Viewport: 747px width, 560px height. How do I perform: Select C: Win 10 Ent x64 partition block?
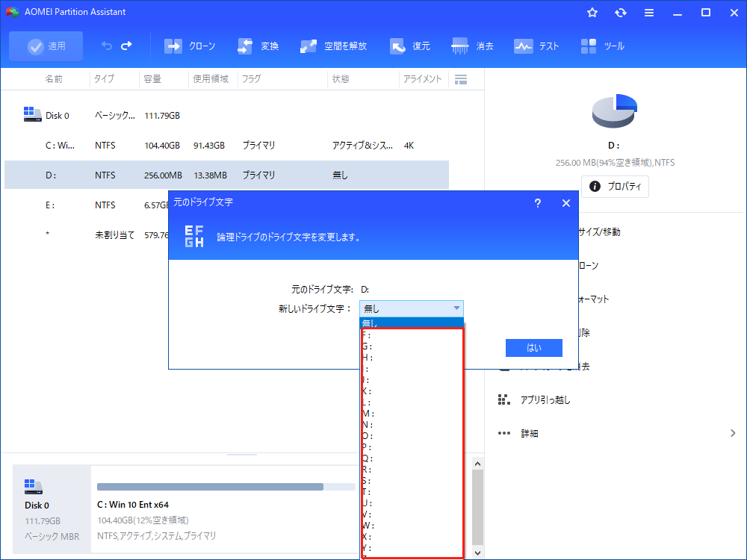point(226,508)
